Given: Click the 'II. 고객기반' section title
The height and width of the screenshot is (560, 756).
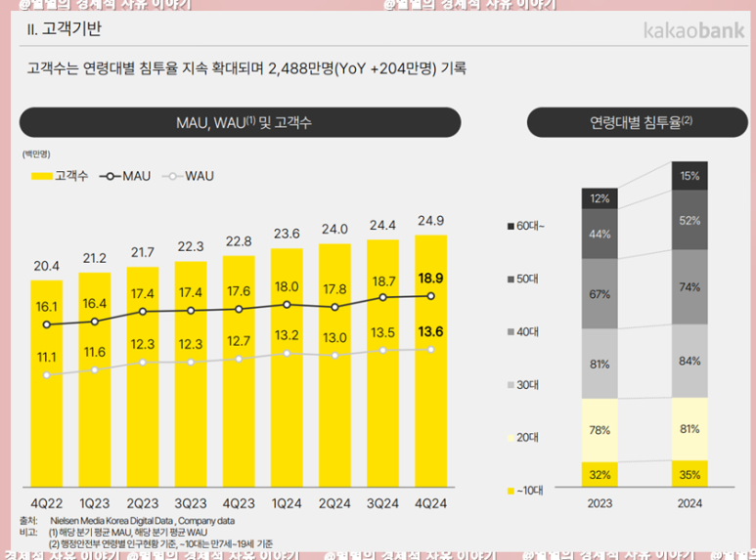Looking at the screenshot, I should point(65,29).
